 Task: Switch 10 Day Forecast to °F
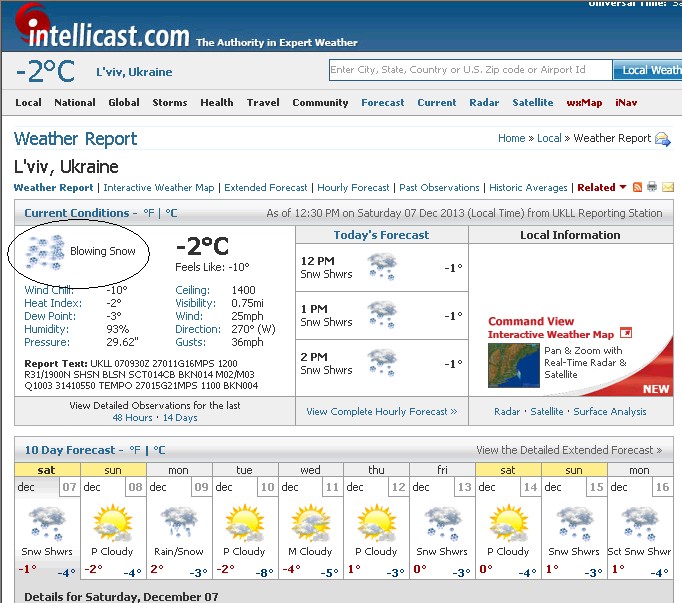pyautogui.click(x=131, y=450)
